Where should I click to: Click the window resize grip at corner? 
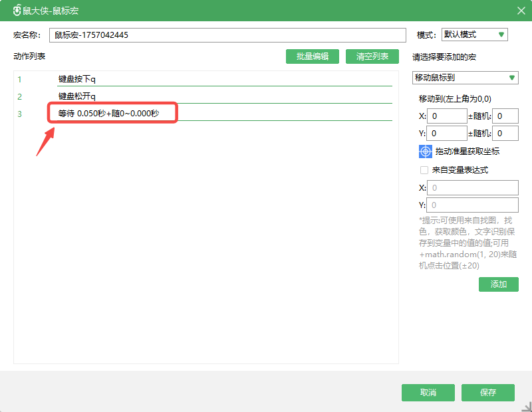pyautogui.click(x=527, y=407)
